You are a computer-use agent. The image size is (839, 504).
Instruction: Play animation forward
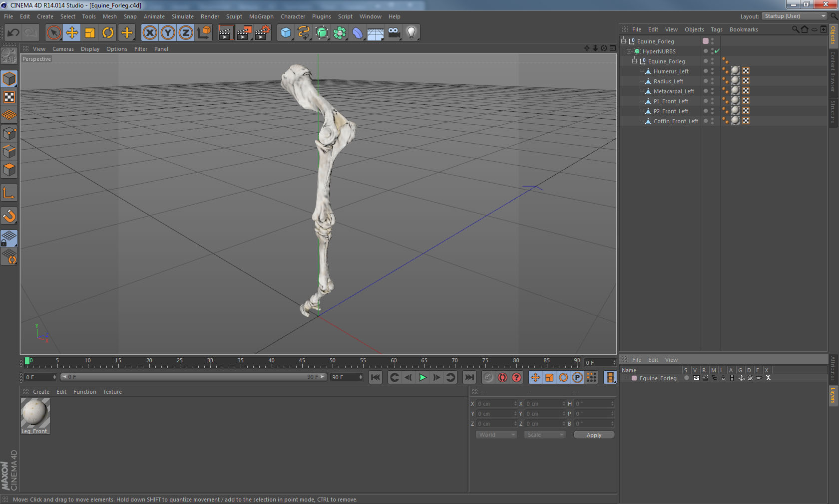[x=422, y=378]
